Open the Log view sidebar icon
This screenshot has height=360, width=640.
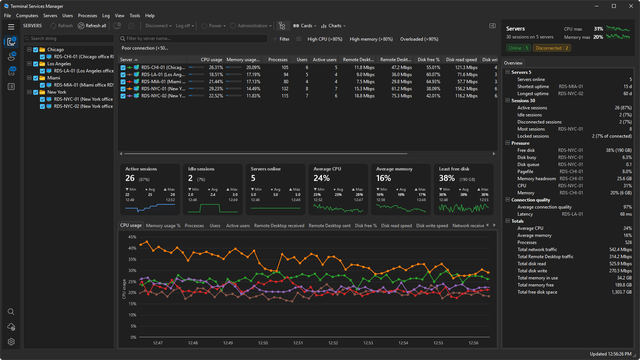point(11,87)
